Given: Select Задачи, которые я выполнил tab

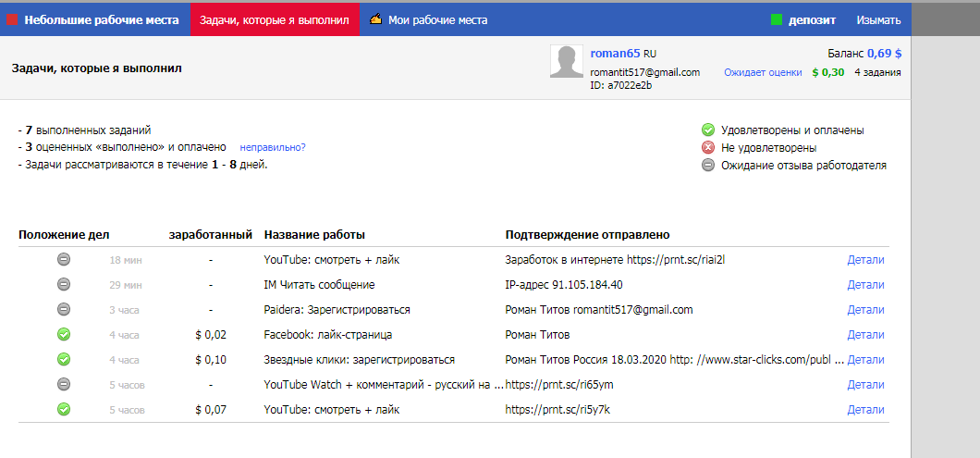Looking at the screenshot, I should tap(275, 20).
